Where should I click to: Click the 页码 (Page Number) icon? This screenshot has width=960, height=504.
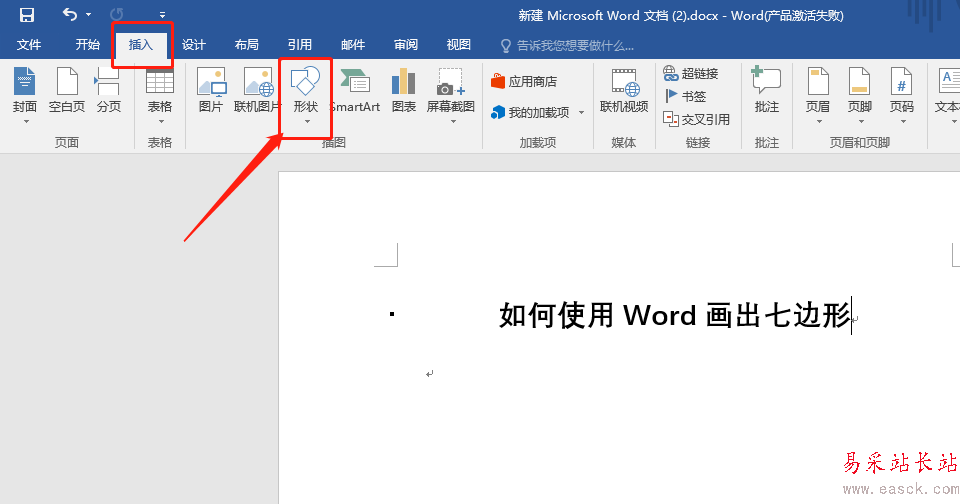pyautogui.click(x=902, y=82)
